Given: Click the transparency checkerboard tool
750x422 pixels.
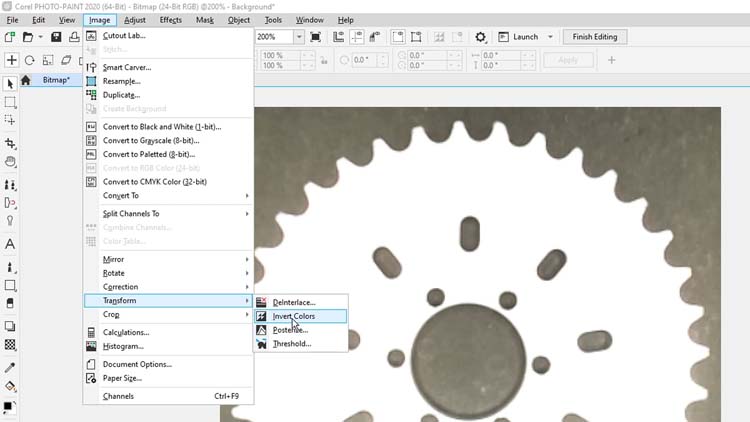Looking at the screenshot, I should pos(10,344).
